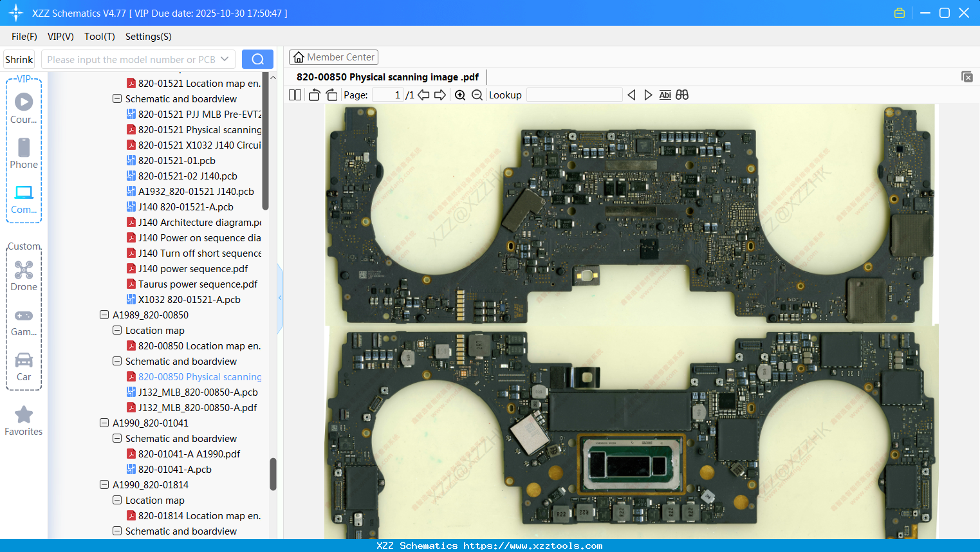Toggle side-by-side page layout icon
The height and width of the screenshot is (552, 980).
(295, 95)
